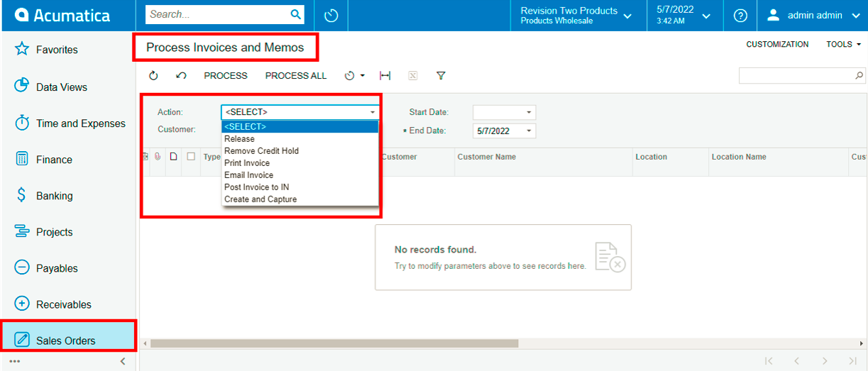Open the Projects icon in sidebar
Image resolution: width=868 pixels, height=371 pixels.
tap(21, 231)
